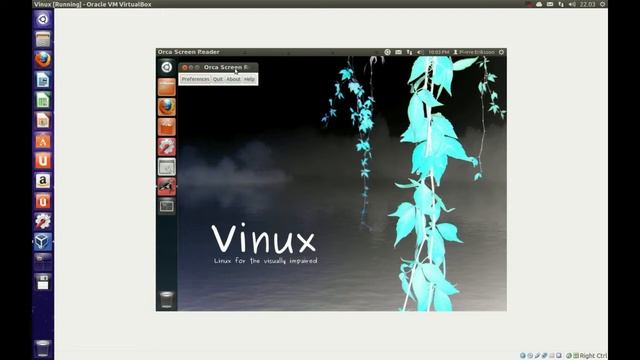640x360 pixels.
Task: Open the network indicator in host top bar
Action: (x=561, y=4)
